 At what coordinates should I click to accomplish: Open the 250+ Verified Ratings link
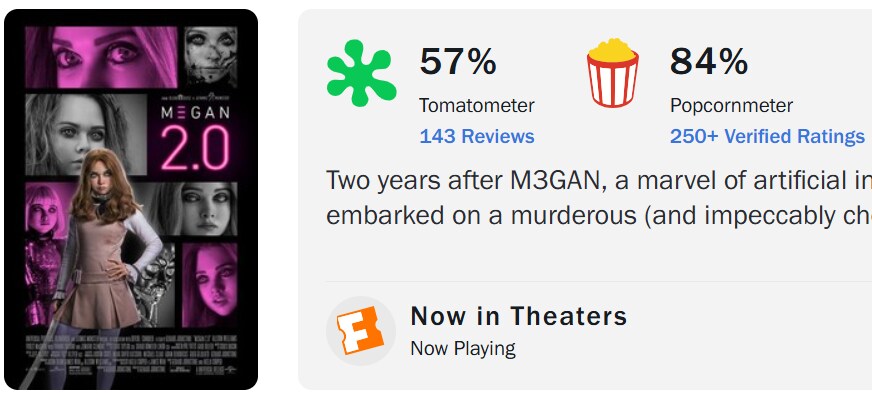[767, 136]
